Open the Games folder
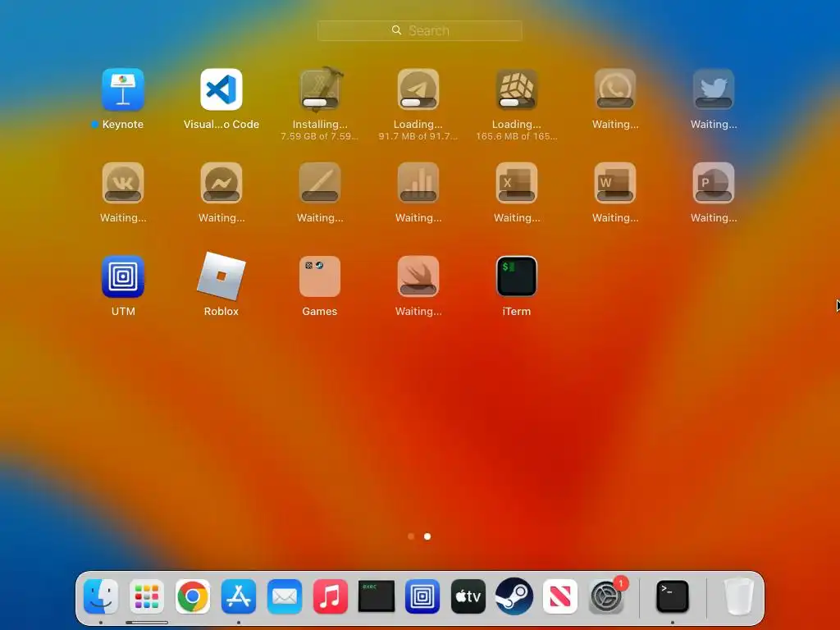840x630 pixels. (320, 276)
